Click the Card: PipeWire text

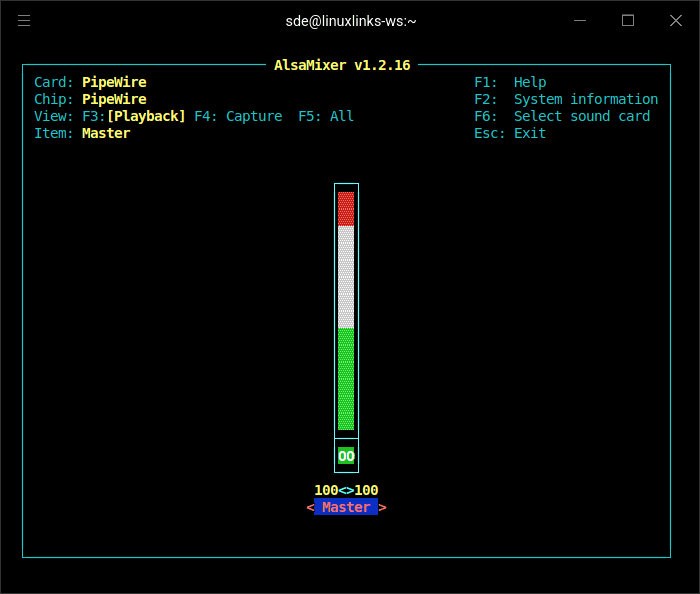(x=90, y=82)
